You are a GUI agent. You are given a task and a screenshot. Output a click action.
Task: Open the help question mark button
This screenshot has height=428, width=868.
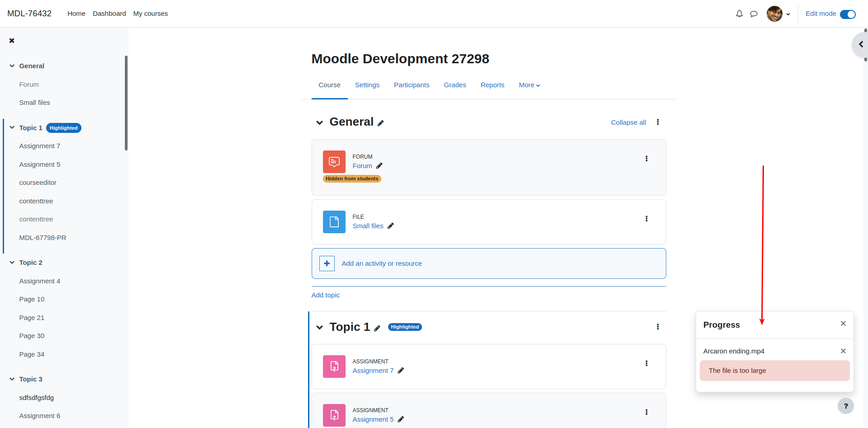[x=846, y=406]
